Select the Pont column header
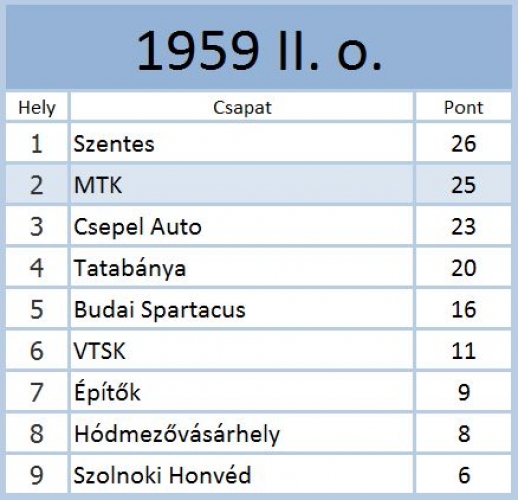The height and width of the screenshot is (500, 518). pos(463,106)
